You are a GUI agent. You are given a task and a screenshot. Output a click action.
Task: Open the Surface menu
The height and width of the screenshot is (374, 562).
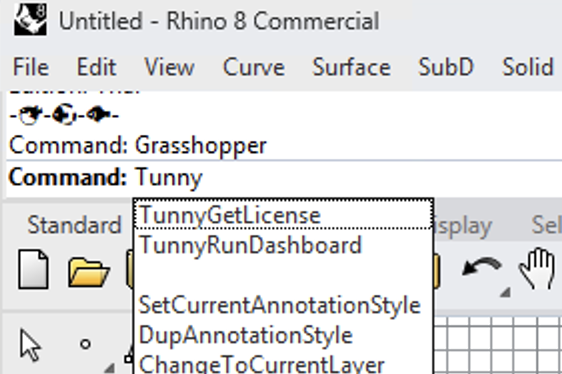coord(352,67)
